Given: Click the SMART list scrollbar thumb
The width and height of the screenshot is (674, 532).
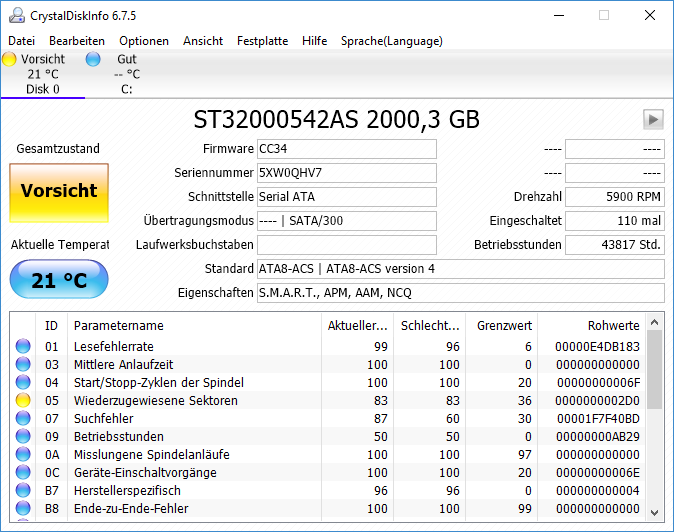Looking at the screenshot, I should click(x=655, y=370).
